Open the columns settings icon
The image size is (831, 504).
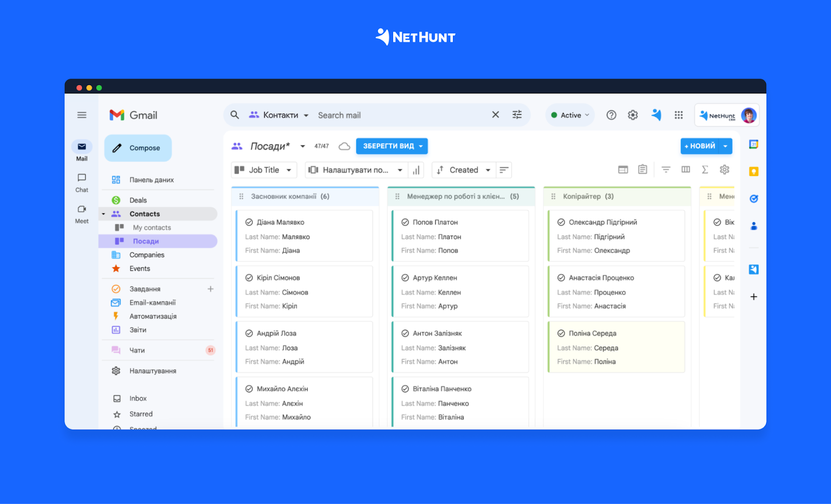[x=686, y=169]
